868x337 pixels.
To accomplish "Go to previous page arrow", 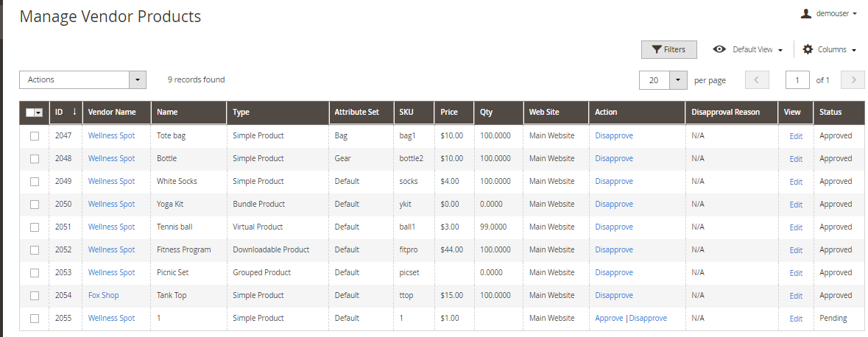I will pos(758,80).
